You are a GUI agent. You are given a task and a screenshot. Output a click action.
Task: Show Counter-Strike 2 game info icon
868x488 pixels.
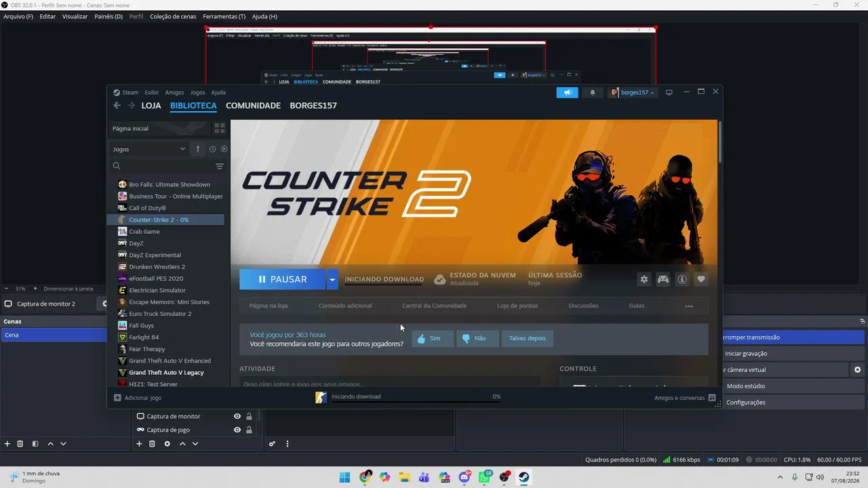pos(682,279)
